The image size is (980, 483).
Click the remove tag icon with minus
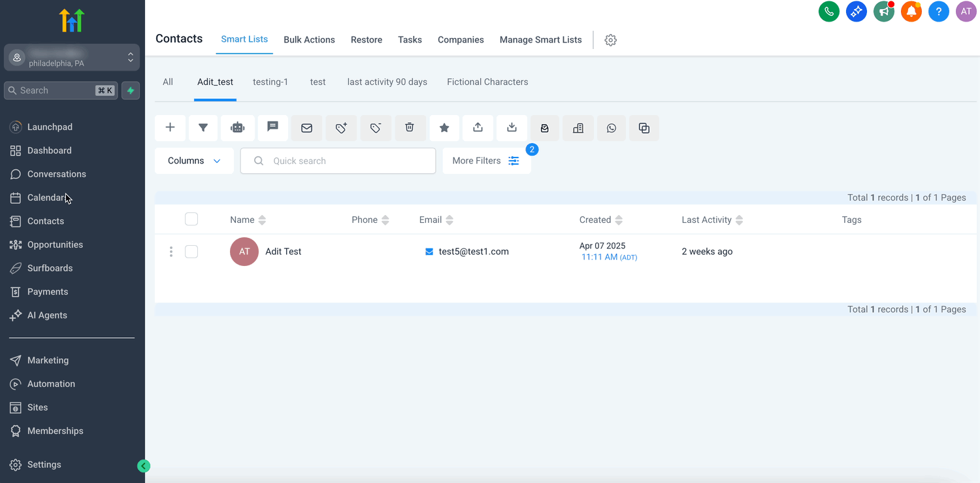[376, 128]
